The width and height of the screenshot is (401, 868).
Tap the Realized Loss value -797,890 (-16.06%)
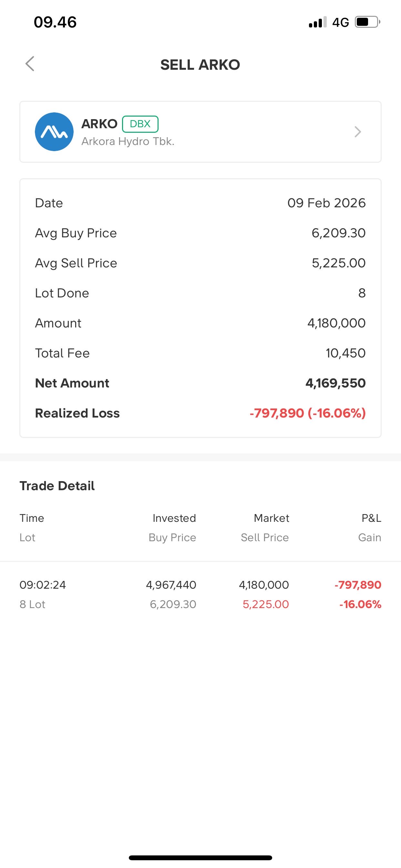pos(307,413)
